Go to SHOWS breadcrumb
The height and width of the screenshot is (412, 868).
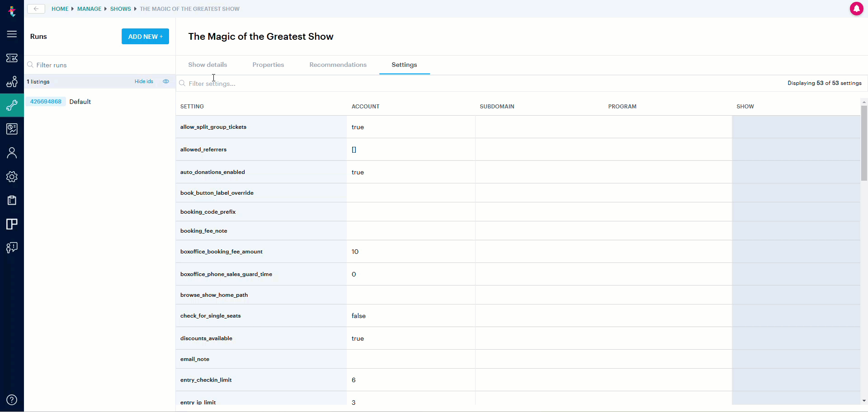120,9
